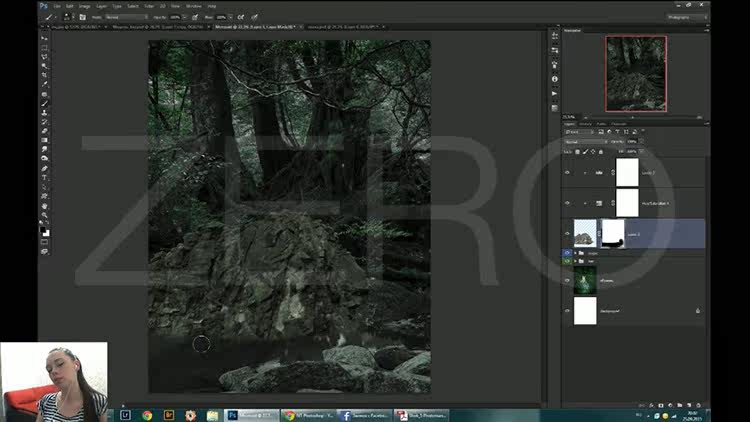Hide the Background layer with eye icon
This screenshot has width=750, height=422.
[567, 311]
